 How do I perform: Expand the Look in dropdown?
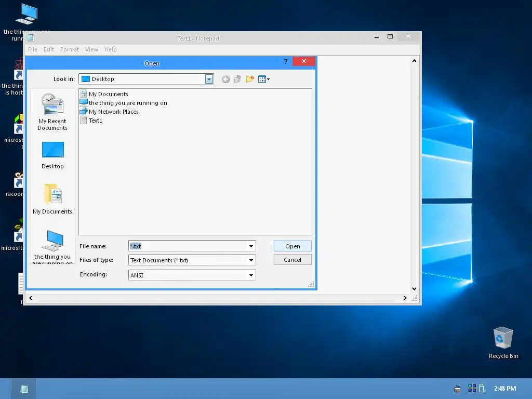click(x=209, y=79)
